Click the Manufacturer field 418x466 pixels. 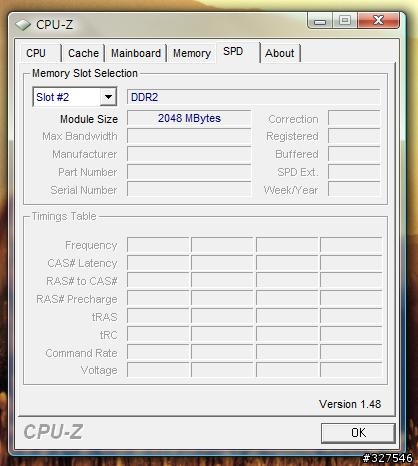coord(189,154)
